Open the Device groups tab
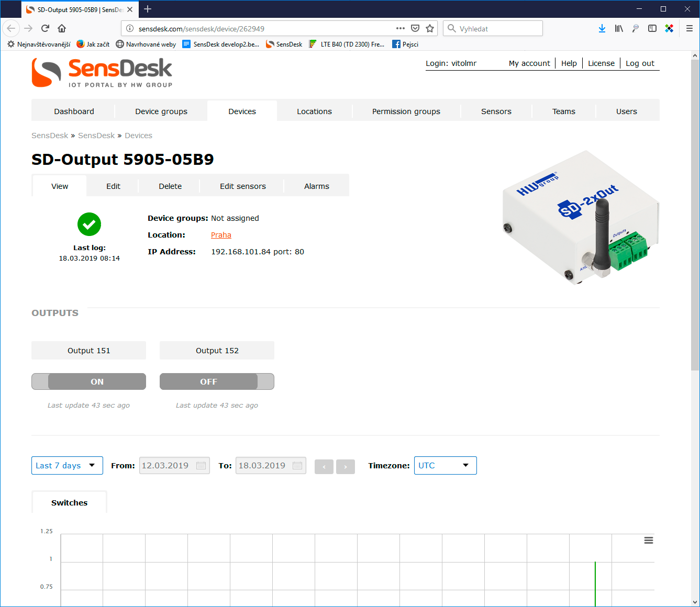 pos(161,111)
